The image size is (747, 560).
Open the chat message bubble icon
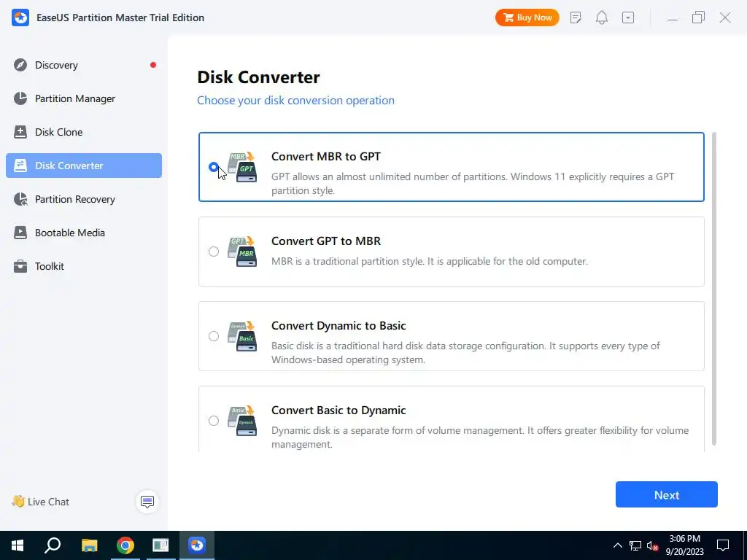pyautogui.click(x=147, y=502)
